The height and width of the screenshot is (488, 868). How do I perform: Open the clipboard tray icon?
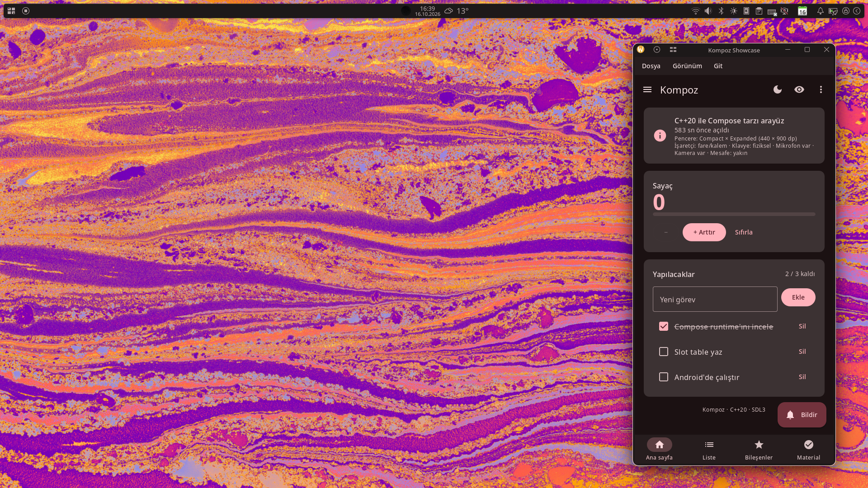click(x=759, y=11)
